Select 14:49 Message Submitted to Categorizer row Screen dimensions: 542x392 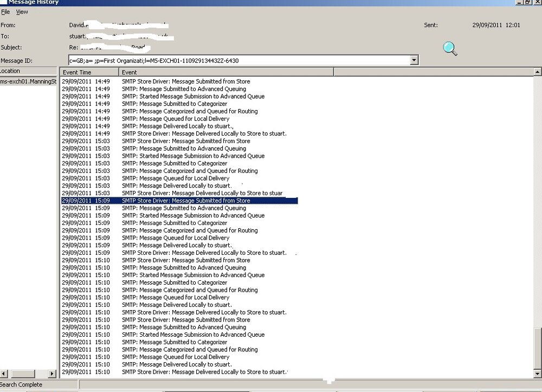click(145, 104)
